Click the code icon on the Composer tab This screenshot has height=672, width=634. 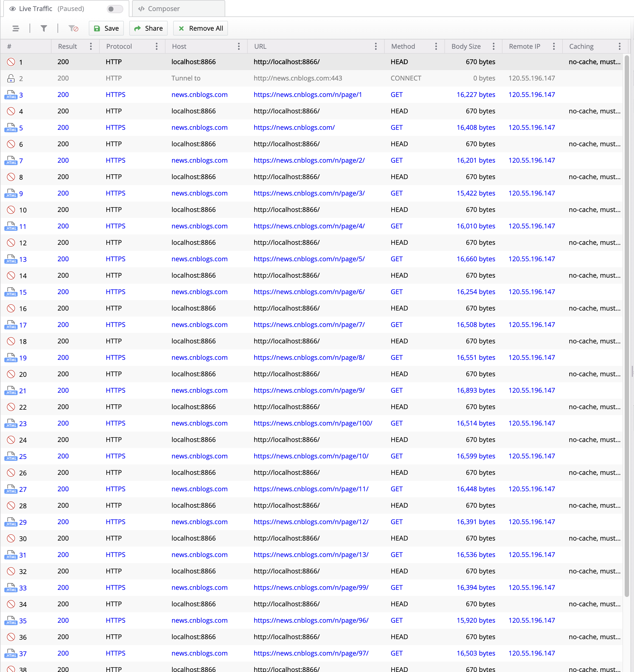141,8
